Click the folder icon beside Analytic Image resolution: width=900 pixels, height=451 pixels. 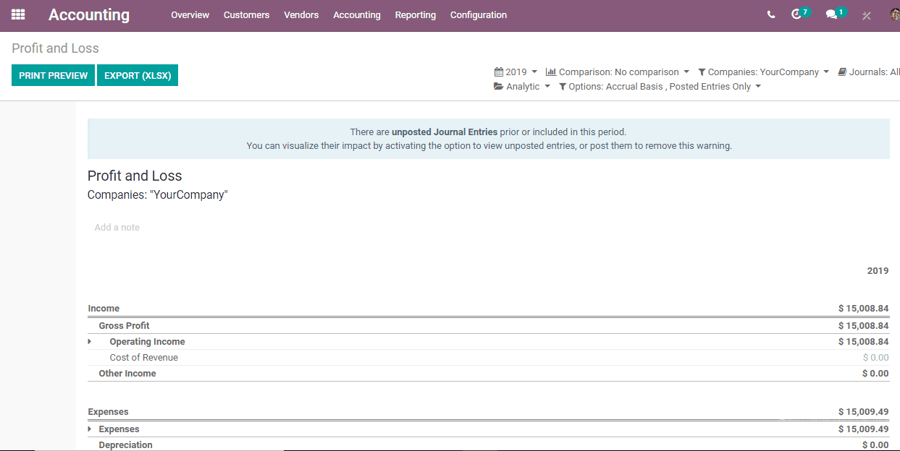tap(499, 86)
